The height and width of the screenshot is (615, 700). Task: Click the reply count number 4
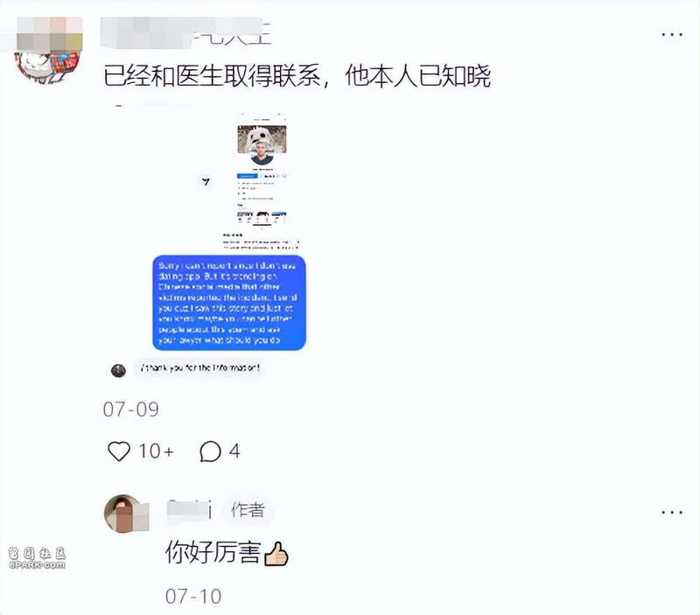tap(234, 451)
